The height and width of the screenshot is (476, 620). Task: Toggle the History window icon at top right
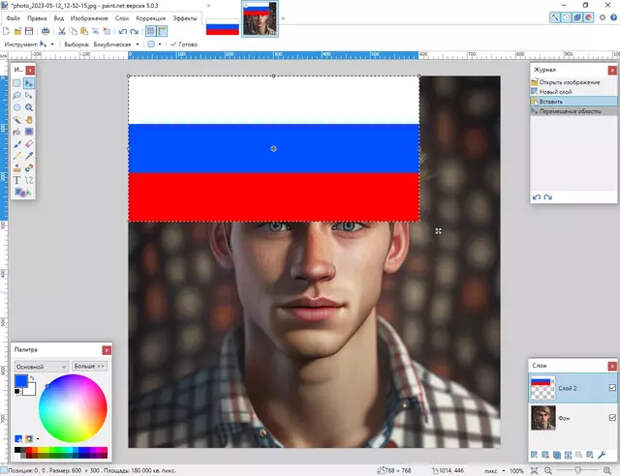566,17
